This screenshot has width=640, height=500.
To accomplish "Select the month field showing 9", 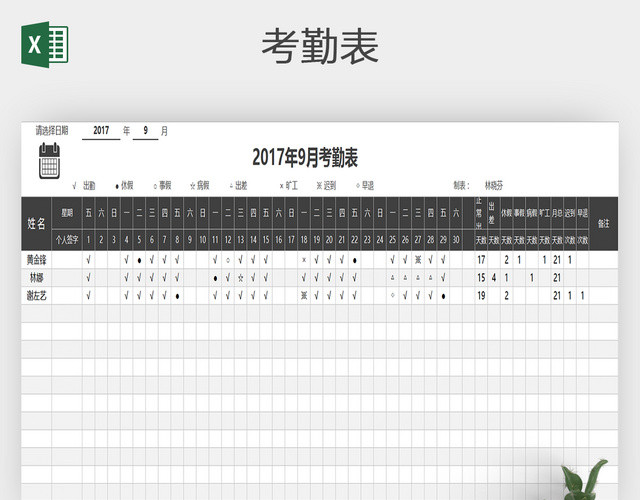I will tap(145, 131).
